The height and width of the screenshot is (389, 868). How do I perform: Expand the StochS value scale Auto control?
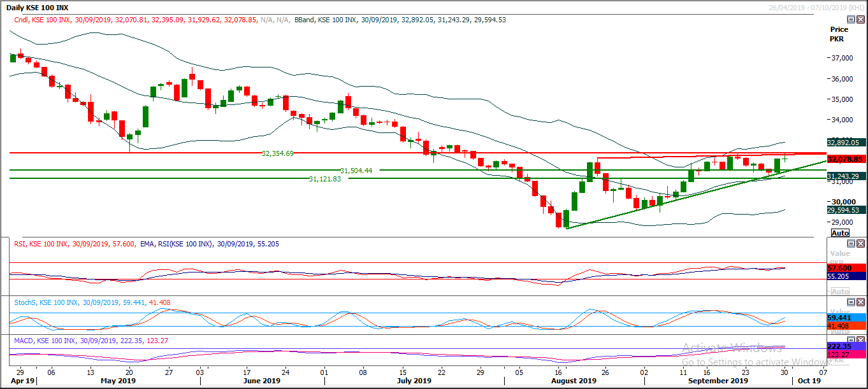point(839,330)
